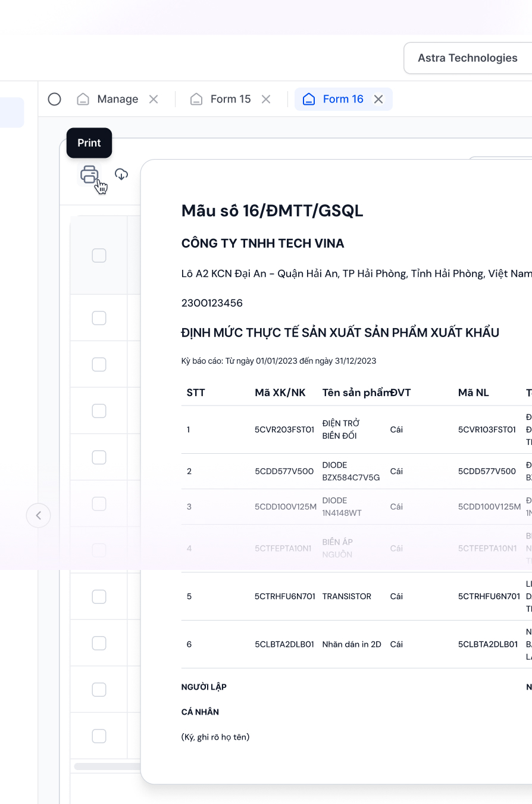The height and width of the screenshot is (804, 532).
Task: Click the Print icon
Action: 89,174
